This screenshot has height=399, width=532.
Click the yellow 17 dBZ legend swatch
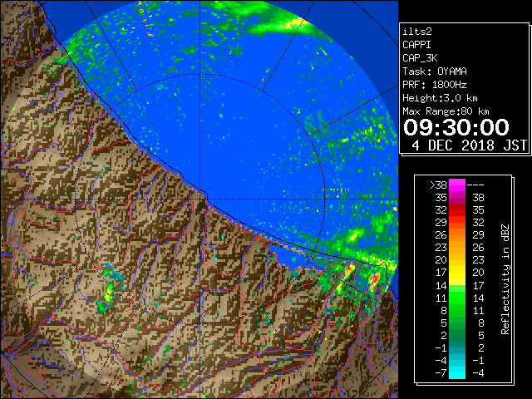pyautogui.click(x=457, y=273)
